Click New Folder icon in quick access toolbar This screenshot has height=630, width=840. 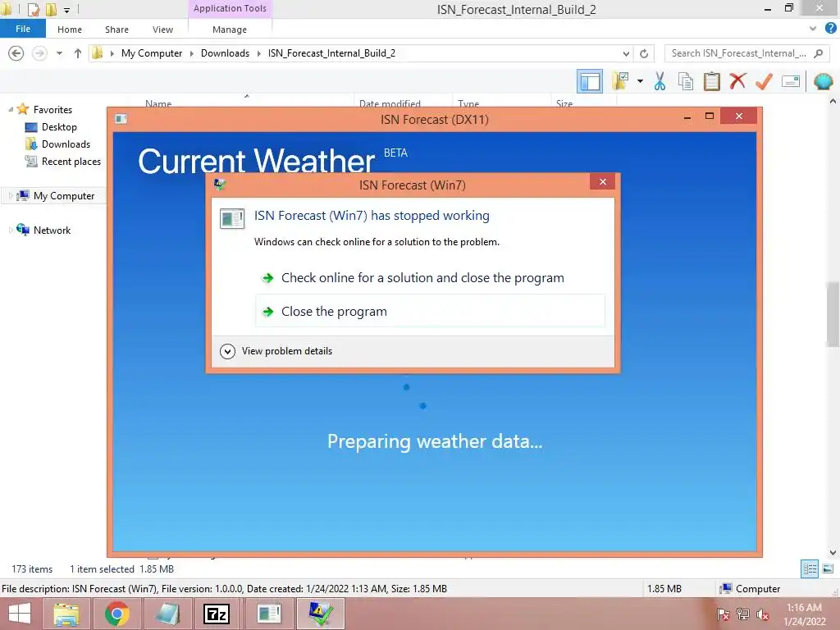click(x=51, y=9)
